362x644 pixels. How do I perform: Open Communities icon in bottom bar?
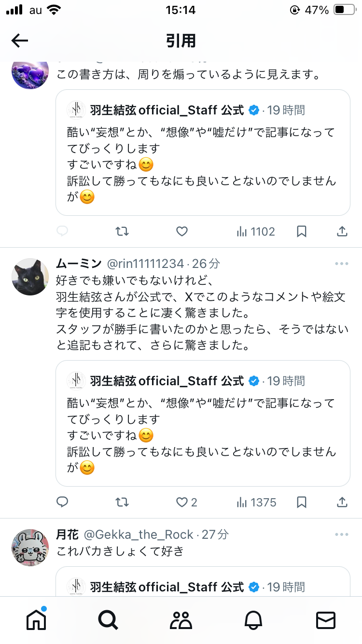tap(181, 620)
